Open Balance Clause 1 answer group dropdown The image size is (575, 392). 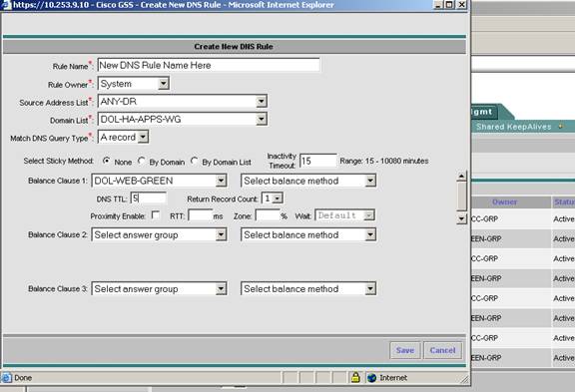pos(159,181)
